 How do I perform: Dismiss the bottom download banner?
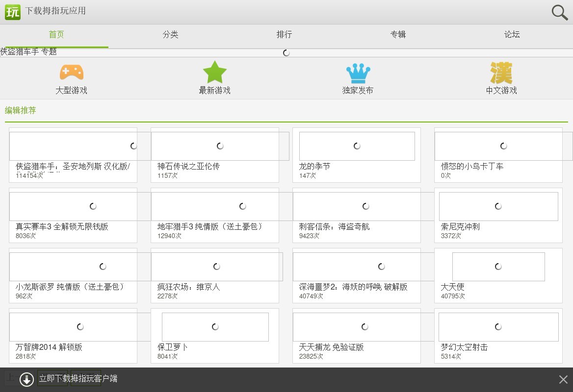click(x=563, y=379)
